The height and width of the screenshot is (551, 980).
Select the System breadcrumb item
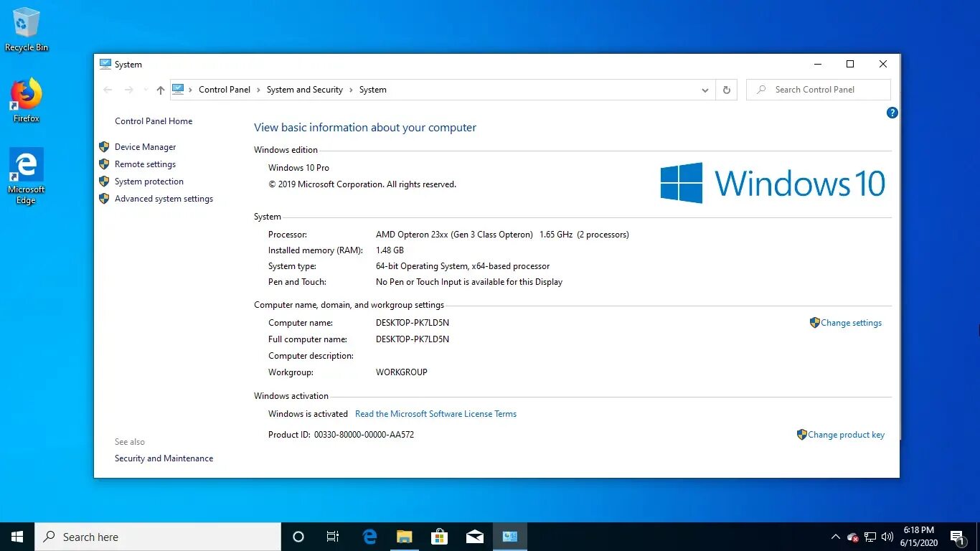click(x=373, y=90)
